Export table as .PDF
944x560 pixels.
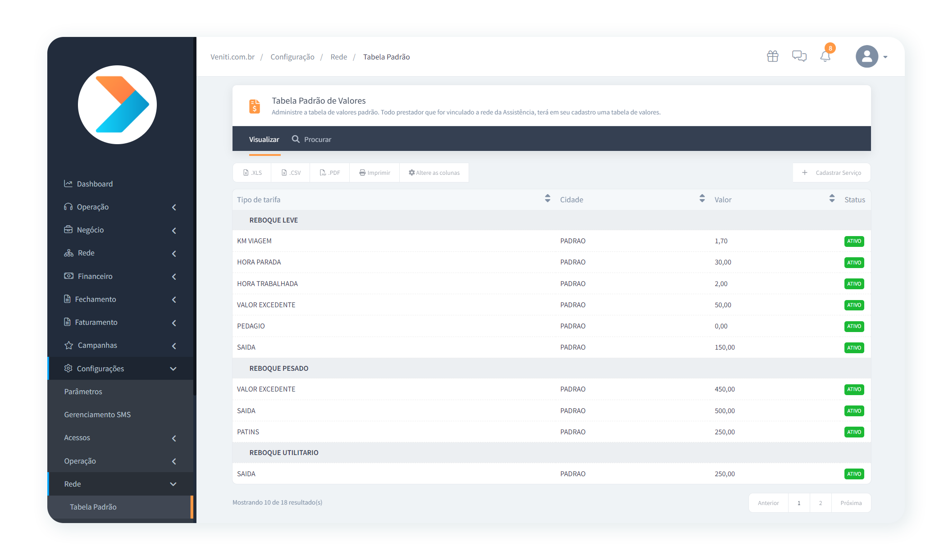330,173
